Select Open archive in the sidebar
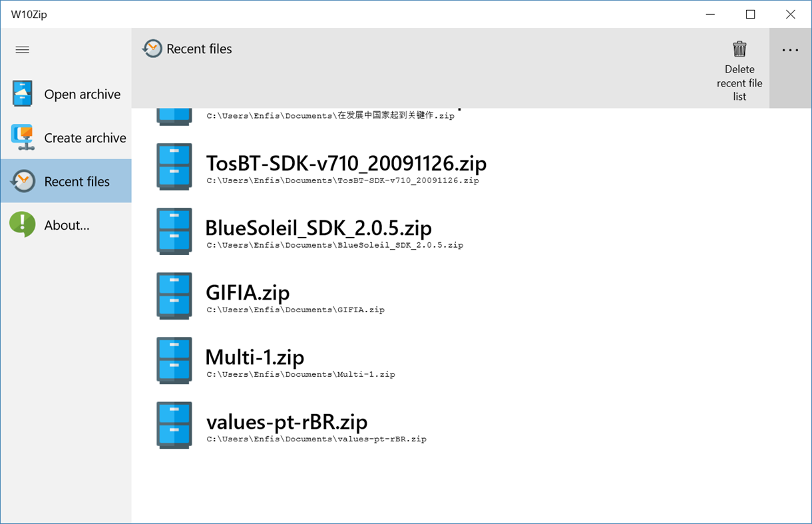This screenshot has height=524, width=812. coord(82,93)
